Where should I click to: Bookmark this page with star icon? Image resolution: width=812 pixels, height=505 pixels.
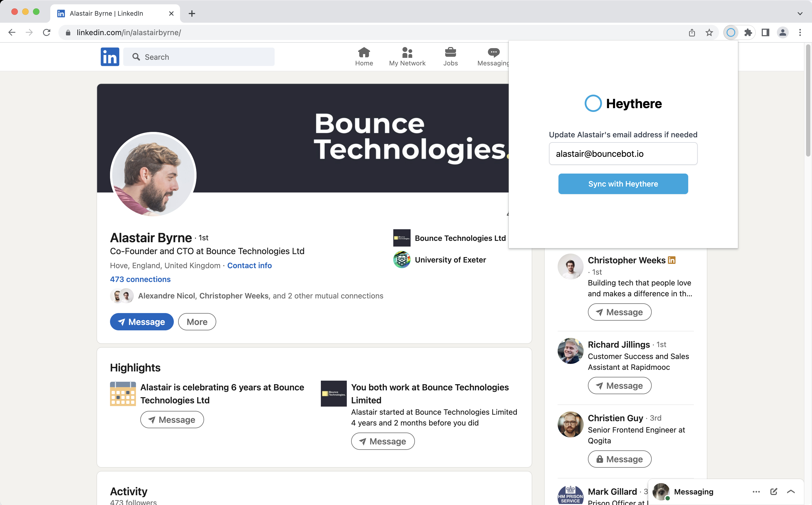click(709, 32)
